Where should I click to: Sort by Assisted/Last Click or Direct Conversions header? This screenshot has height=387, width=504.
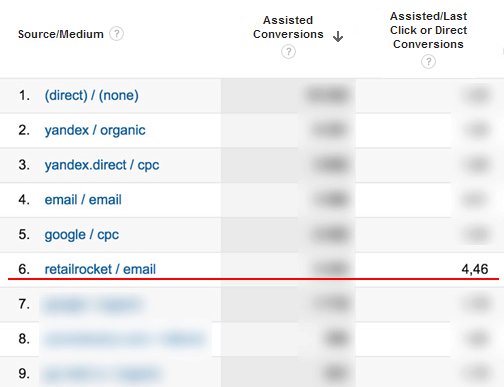pyautogui.click(x=428, y=30)
